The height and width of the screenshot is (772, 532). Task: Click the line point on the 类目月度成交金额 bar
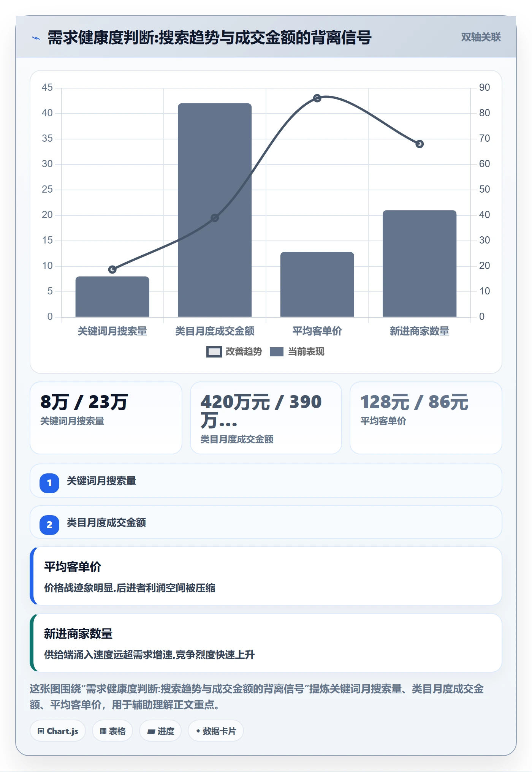pos(215,218)
